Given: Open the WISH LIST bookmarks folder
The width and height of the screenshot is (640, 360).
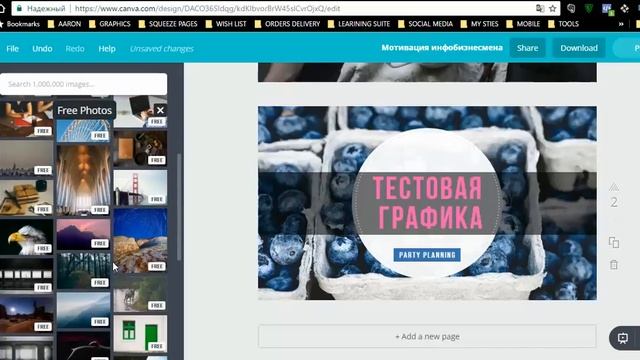Looking at the screenshot, I should 226,24.
